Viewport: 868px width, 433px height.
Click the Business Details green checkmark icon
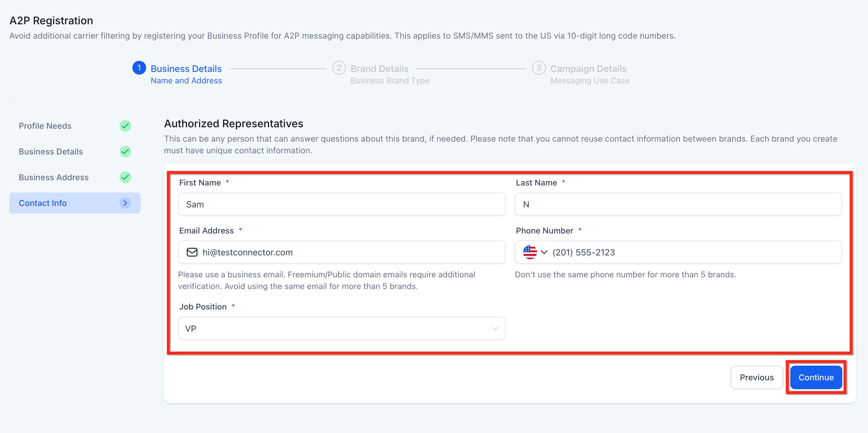click(125, 152)
